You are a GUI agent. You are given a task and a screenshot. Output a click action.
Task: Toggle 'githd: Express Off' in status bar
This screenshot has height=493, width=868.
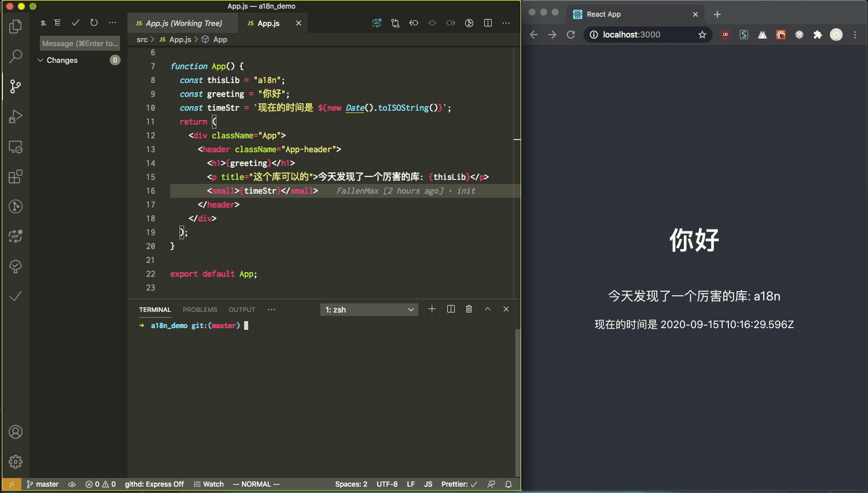tap(154, 484)
